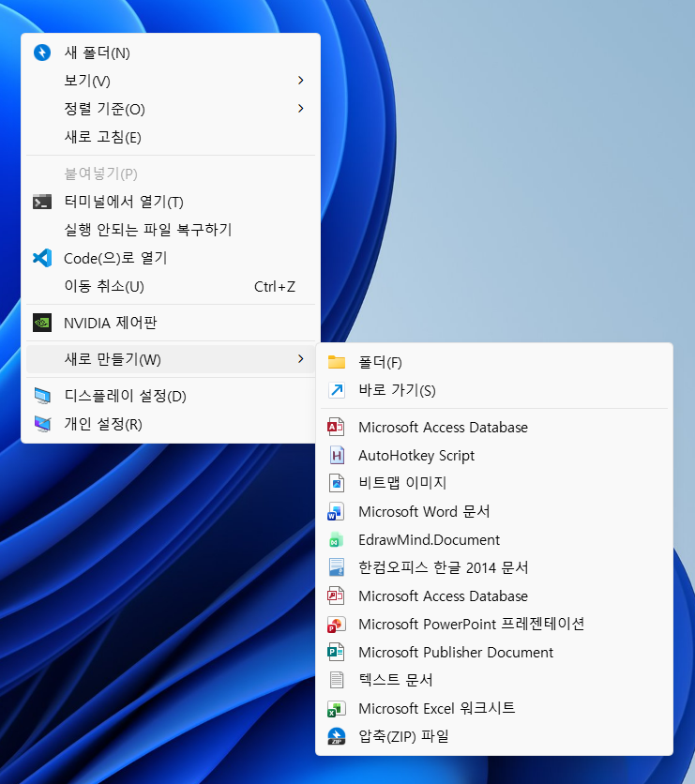Click the blue 새 폴더(N) icon
The width and height of the screenshot is (695, 784).
tap(42, 53)
